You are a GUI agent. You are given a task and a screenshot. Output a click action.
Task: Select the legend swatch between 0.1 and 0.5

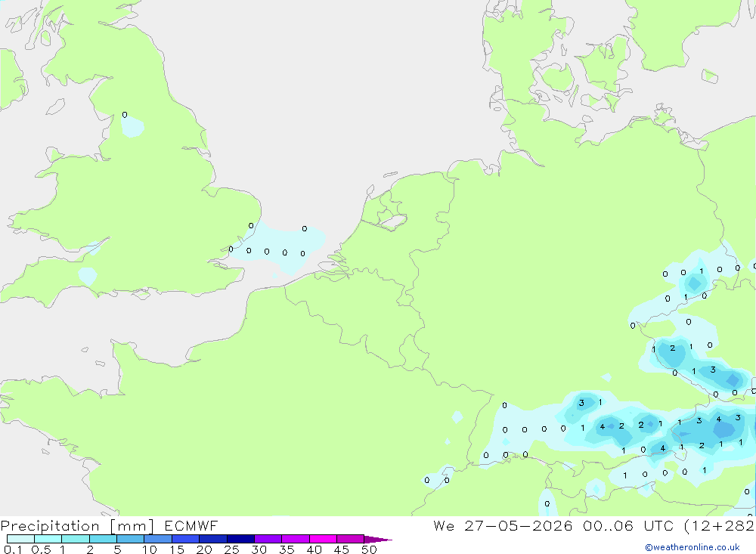click(x=20, y=539)
